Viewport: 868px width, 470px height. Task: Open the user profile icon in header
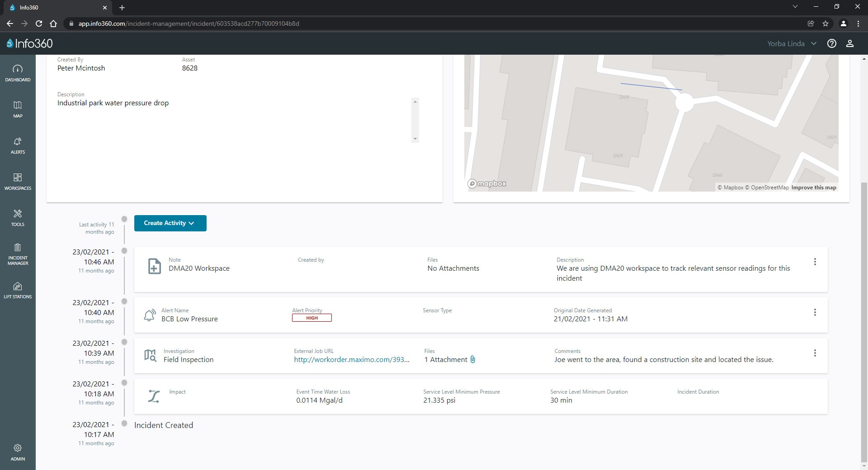pos(849,43)
